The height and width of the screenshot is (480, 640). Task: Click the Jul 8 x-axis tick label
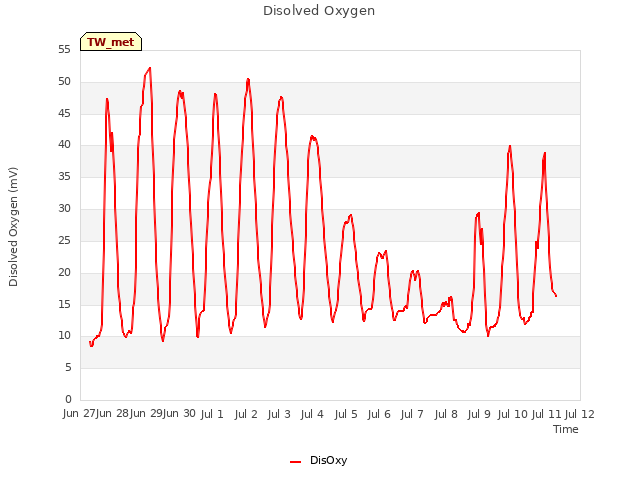446,414
